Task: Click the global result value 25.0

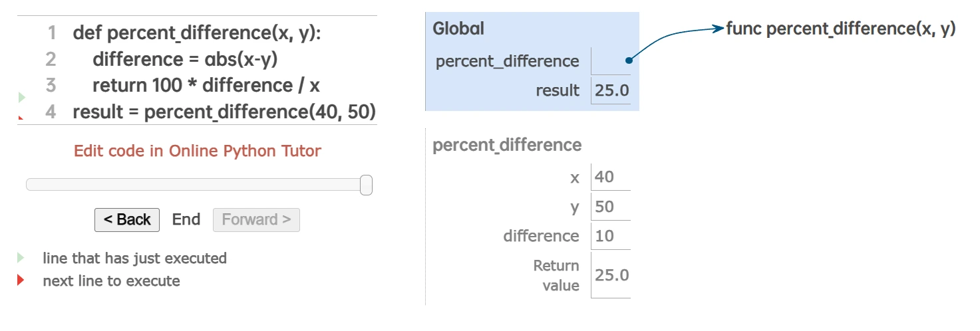Action: [611, 90]
